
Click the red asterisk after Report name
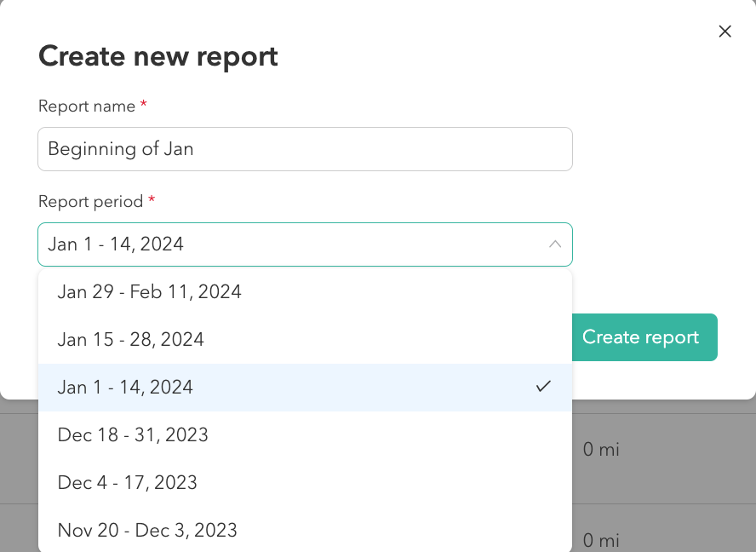pos(144,105)
